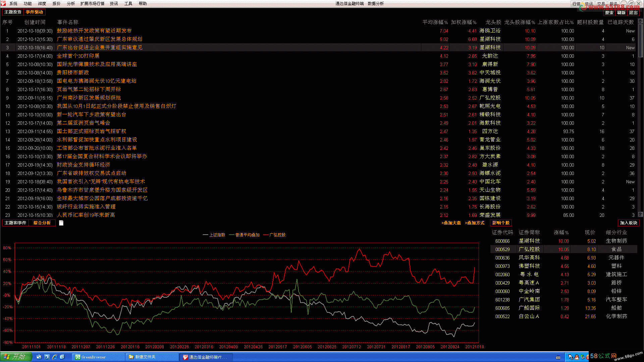Click the 交易 top-right button
Screen dimensions: 644x362
coord(601,4)
